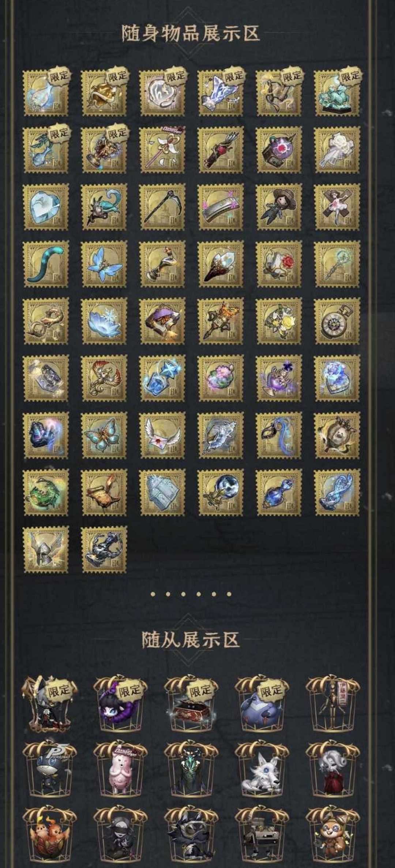Jump to the last pagination dot

click(229, 594)
